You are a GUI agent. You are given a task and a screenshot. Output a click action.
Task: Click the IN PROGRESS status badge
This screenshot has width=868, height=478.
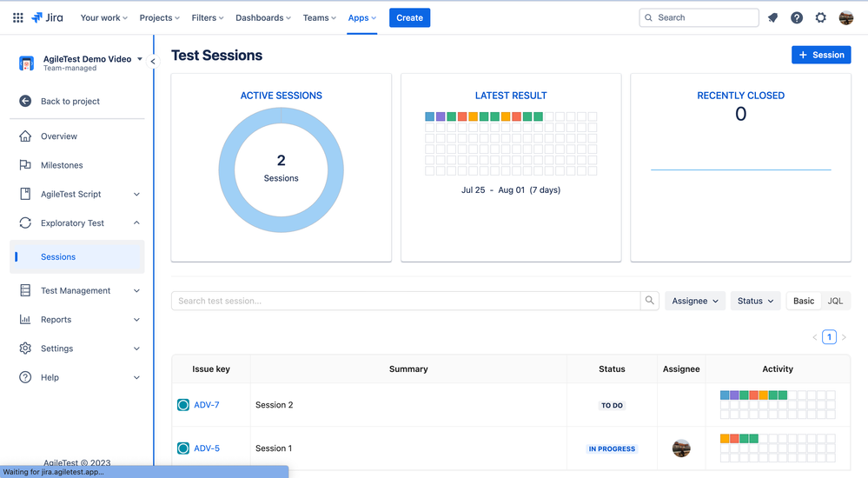[x=612, y=448]
